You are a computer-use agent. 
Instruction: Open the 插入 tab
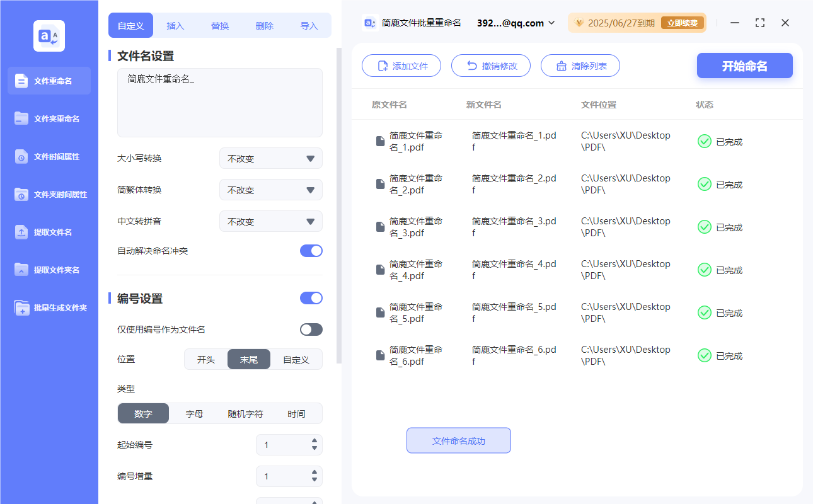pos(175,25)
